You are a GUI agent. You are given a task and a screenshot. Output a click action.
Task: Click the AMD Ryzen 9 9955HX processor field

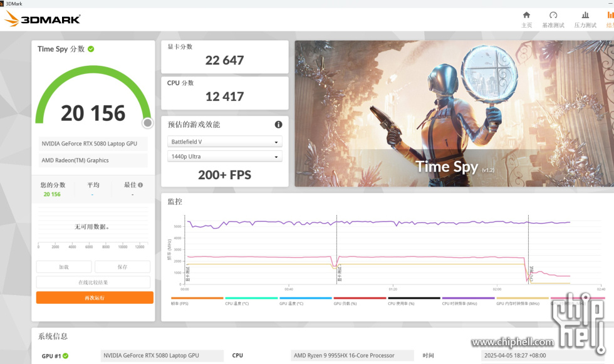352,355
